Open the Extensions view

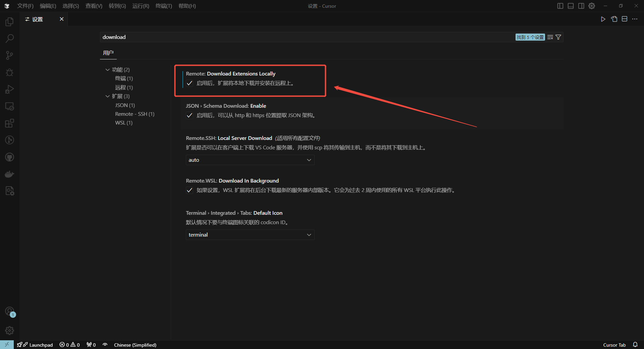point(9,123)
